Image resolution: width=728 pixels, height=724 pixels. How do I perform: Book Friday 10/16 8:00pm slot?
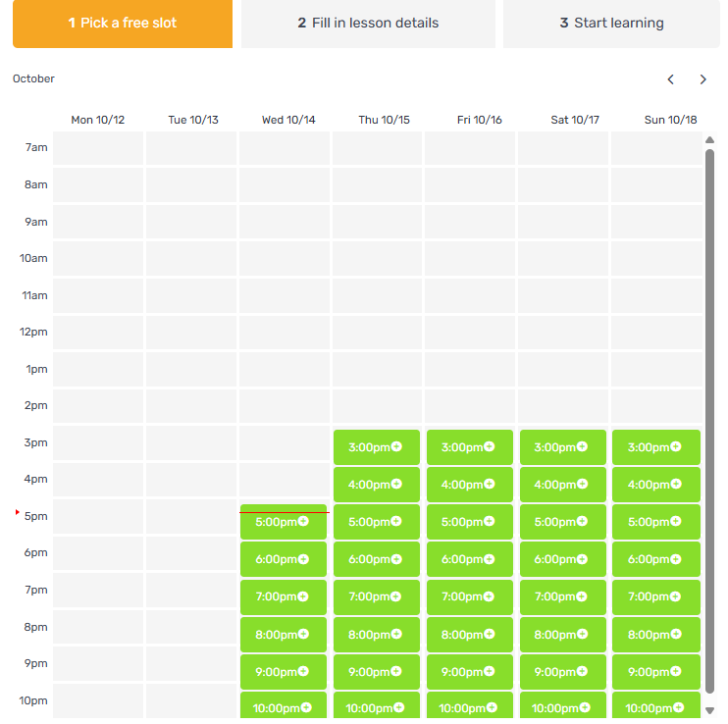pos(470,635)
